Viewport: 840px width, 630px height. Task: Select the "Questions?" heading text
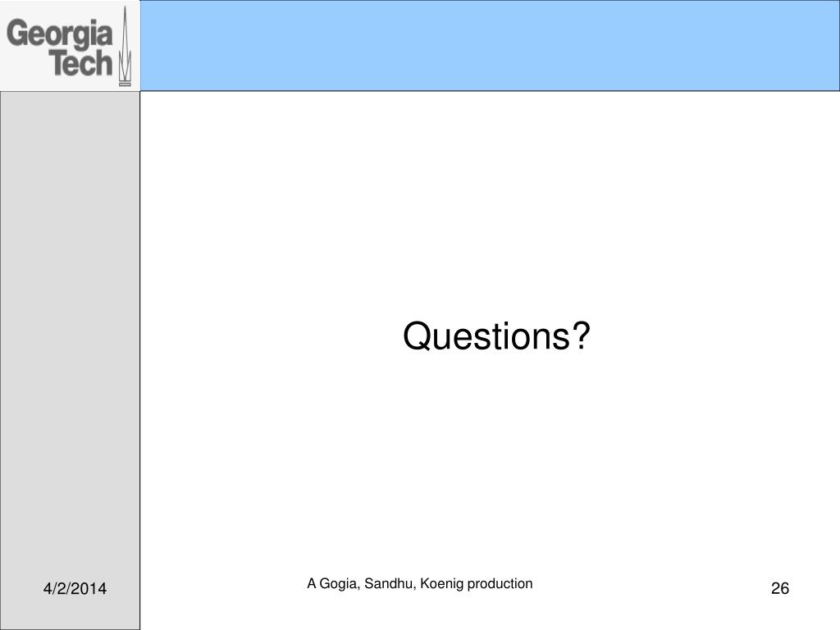(x=496, y=336)
